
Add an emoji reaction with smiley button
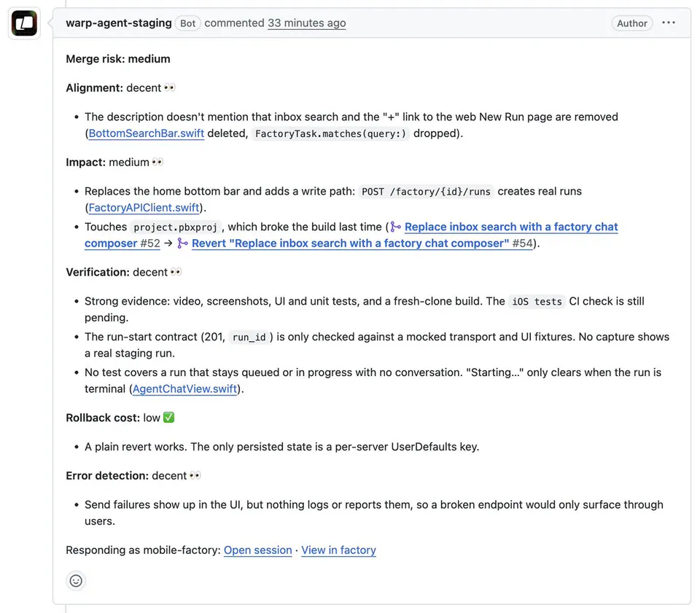(76, 580)
